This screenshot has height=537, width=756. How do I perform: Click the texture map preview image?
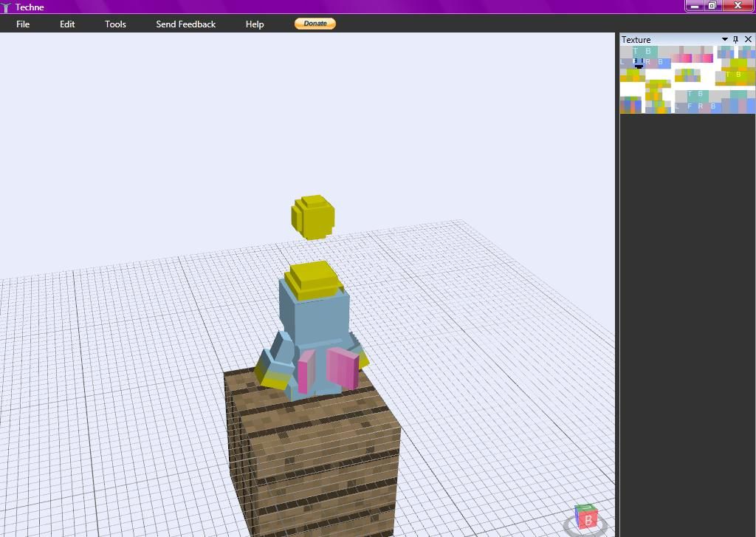[x=687, y=80]
